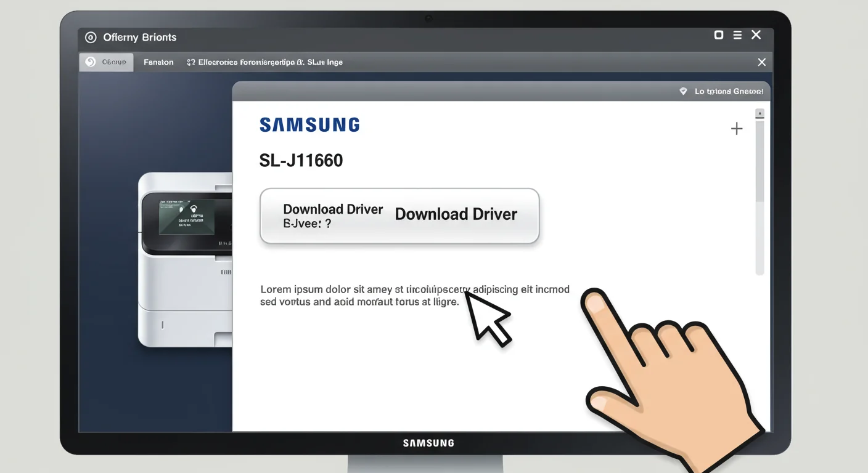
Task: Click the vertical scrollbar thumb
Action: coord(759,160)
